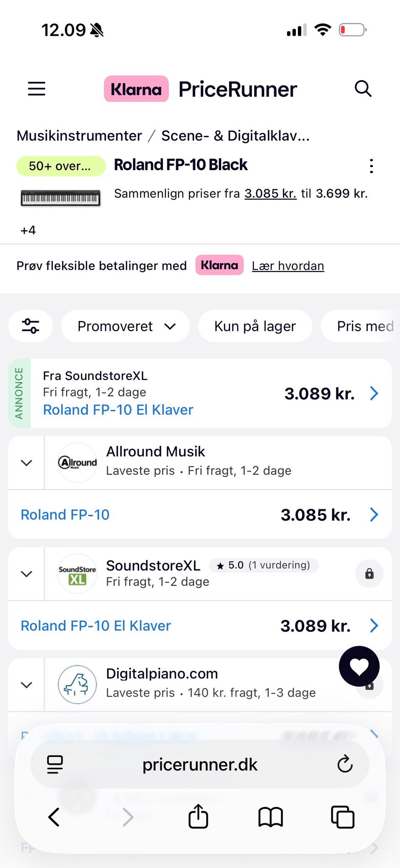This screenshot has height=868, width=400.
Task: Open the three-dot options menu
Action: coord(371,166)
